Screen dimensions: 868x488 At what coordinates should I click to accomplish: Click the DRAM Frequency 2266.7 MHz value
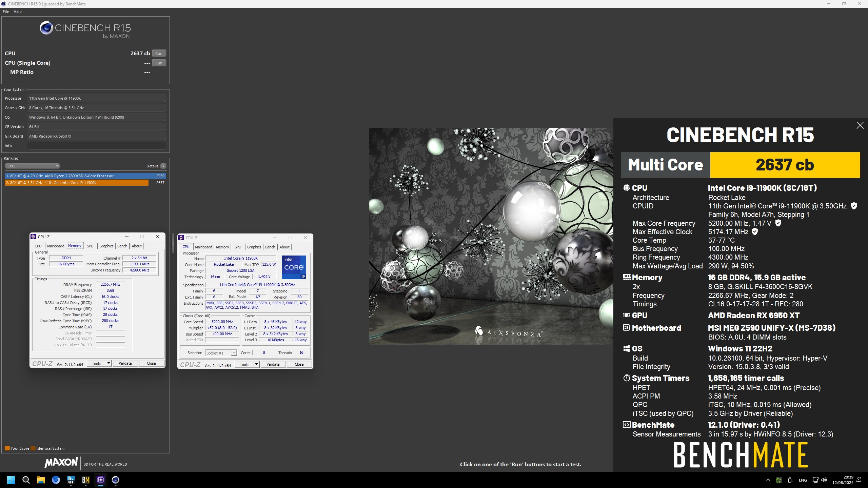coord(110,285)
